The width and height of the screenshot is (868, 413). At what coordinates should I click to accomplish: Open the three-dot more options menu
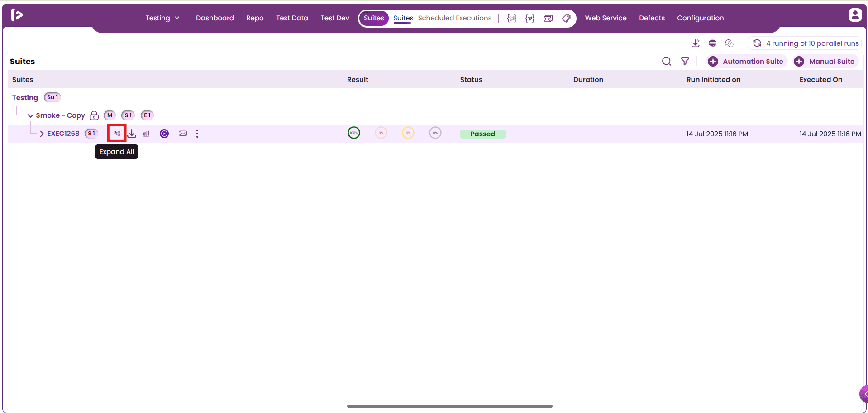[x=197, y=134]
